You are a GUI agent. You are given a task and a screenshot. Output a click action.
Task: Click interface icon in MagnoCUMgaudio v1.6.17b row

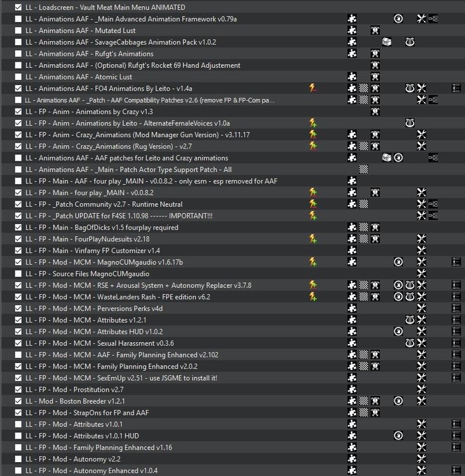point(398,262)
